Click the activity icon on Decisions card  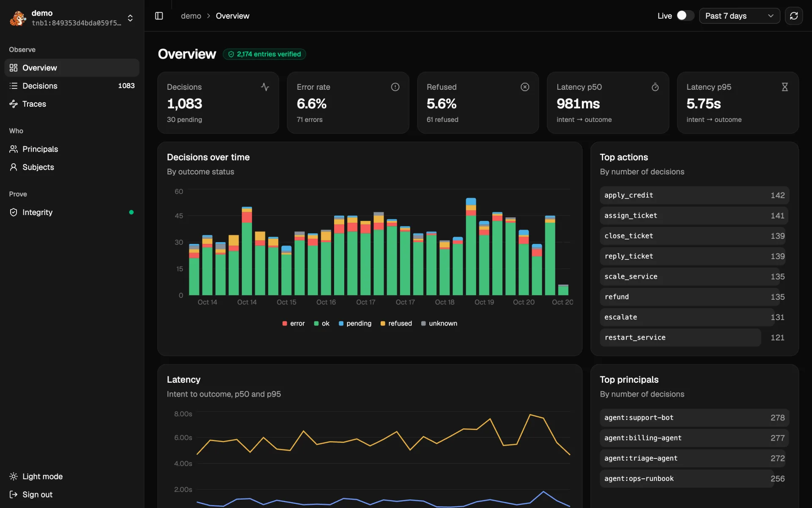click(265, 87)
